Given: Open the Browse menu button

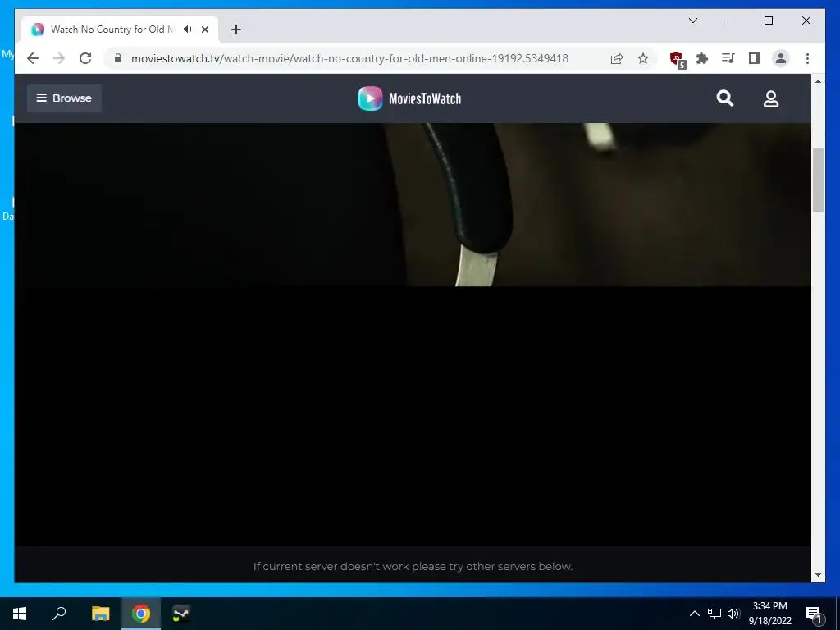Looking at the screenshot, I should (64, 98).
